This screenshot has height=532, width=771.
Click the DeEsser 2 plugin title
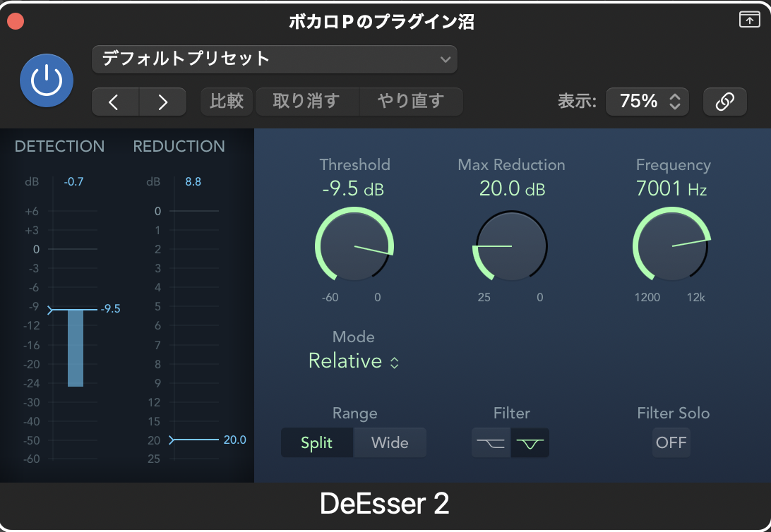tap(385, 504)
